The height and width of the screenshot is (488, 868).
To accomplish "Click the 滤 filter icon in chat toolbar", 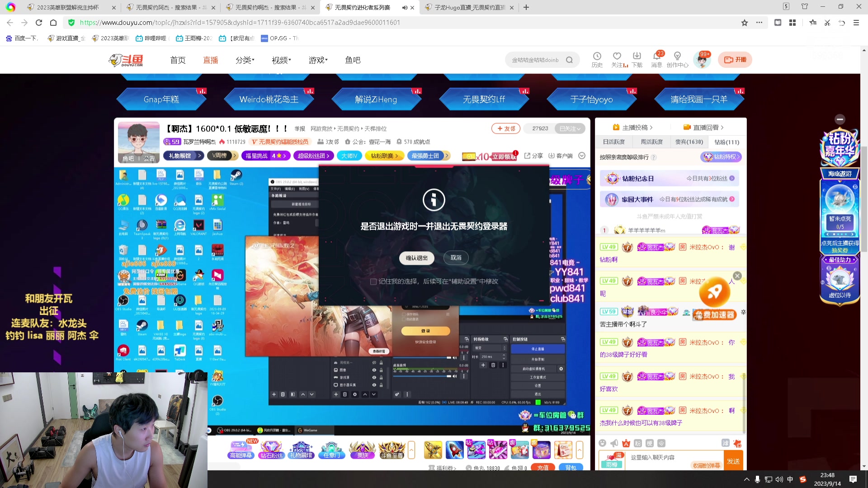I will [x=726, y=443].
